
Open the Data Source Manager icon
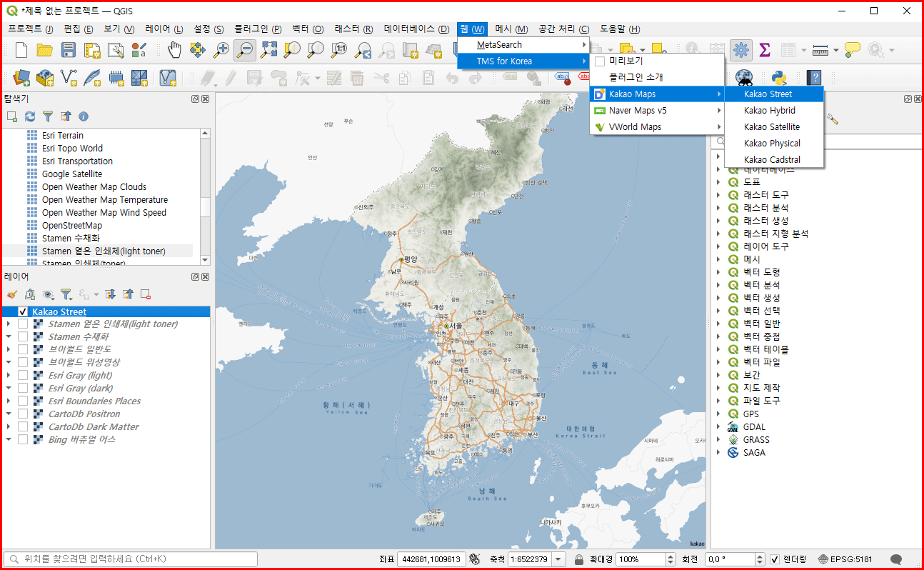click(x=21, y=77)
